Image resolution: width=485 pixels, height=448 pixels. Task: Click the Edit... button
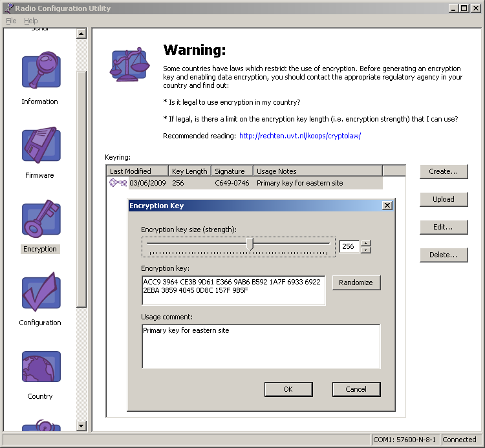[444, 228]
